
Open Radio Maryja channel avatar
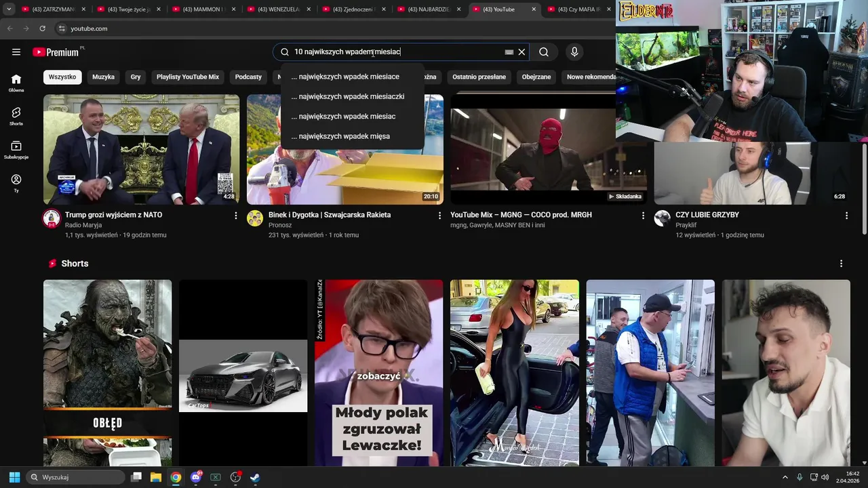tap(52, 218)
